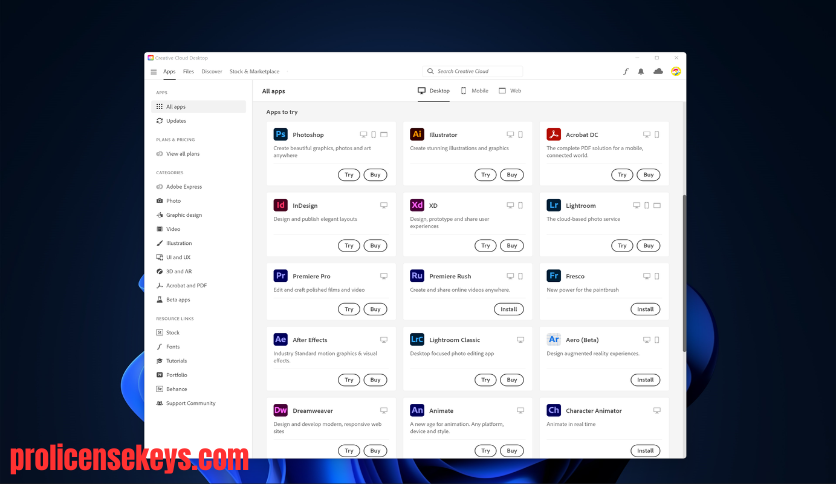Check cloud sync status icon
836x484 pixels.
click(x=658, y=71)
